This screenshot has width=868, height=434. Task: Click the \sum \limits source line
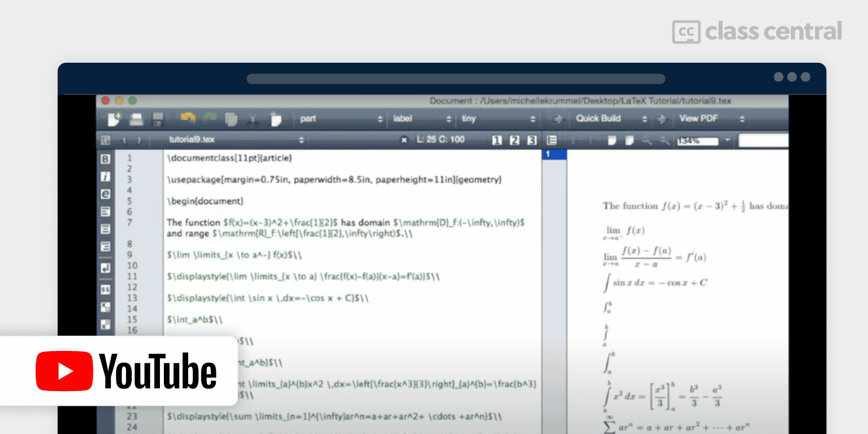(x=334, y=416)
